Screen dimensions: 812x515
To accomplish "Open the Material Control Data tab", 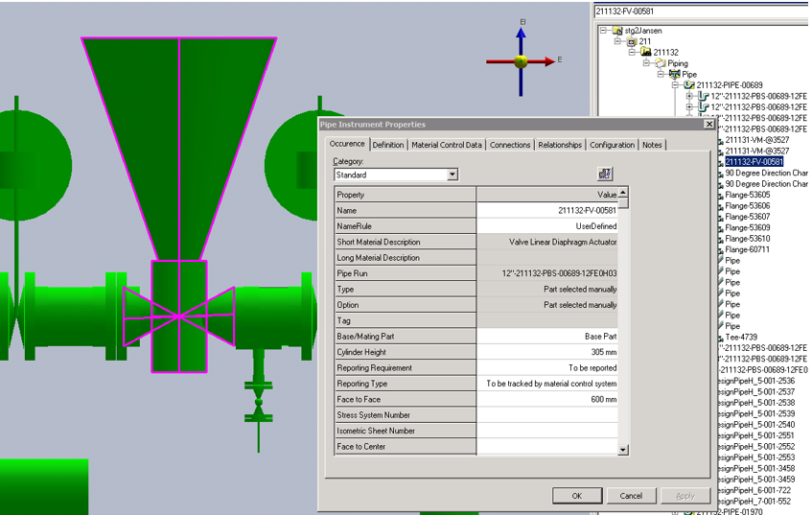I will 447,145.
